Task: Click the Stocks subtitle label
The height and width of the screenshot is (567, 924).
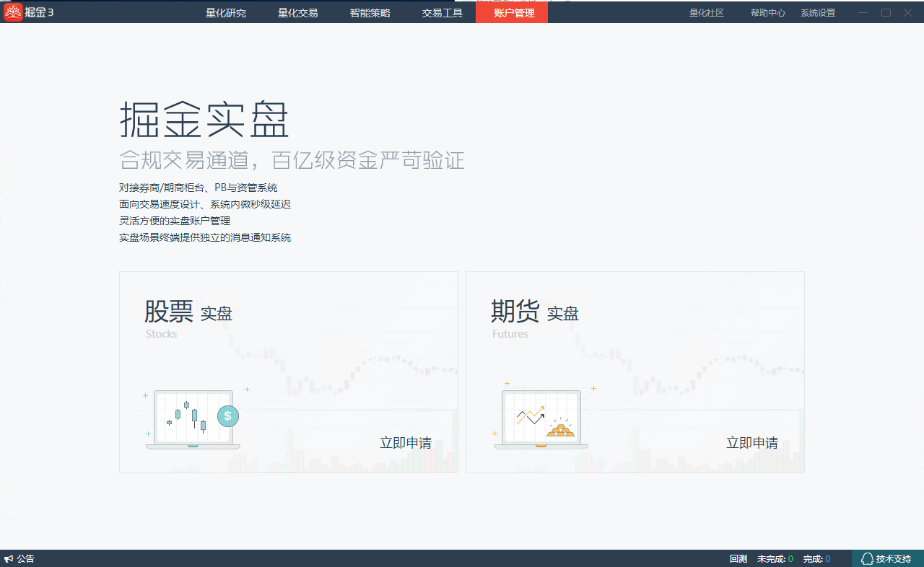Action: (162, 334)
